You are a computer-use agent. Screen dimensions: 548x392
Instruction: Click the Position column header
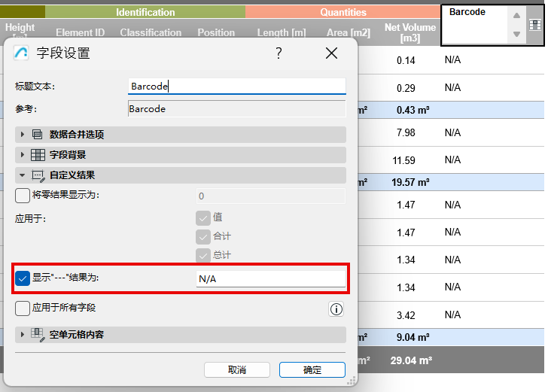[x=216, y=32]
